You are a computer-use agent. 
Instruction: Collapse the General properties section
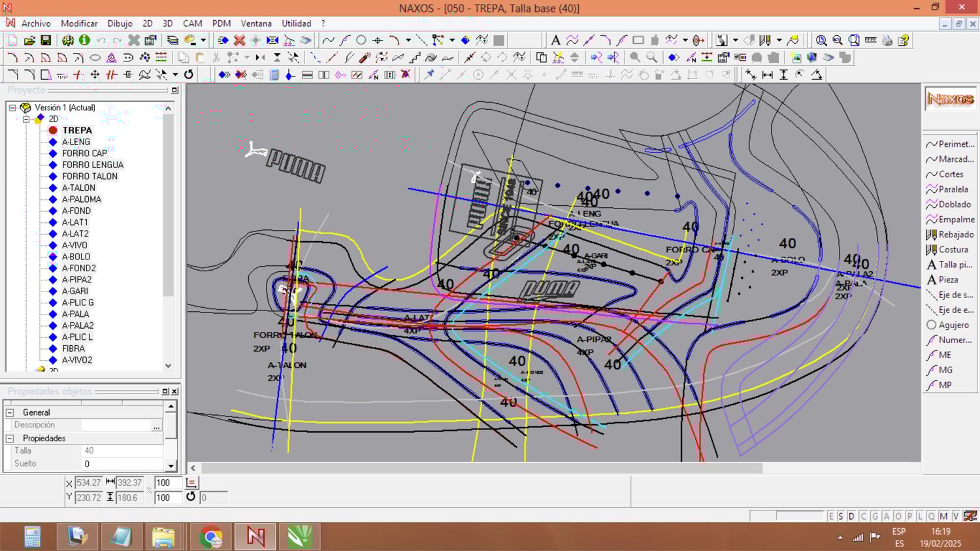click(10, 412)
